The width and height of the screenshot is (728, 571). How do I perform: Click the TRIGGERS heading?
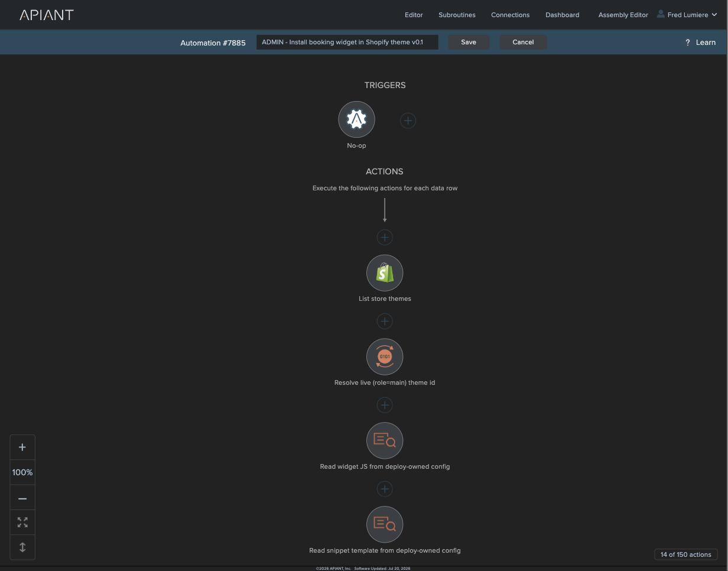[x=385, y=85]
